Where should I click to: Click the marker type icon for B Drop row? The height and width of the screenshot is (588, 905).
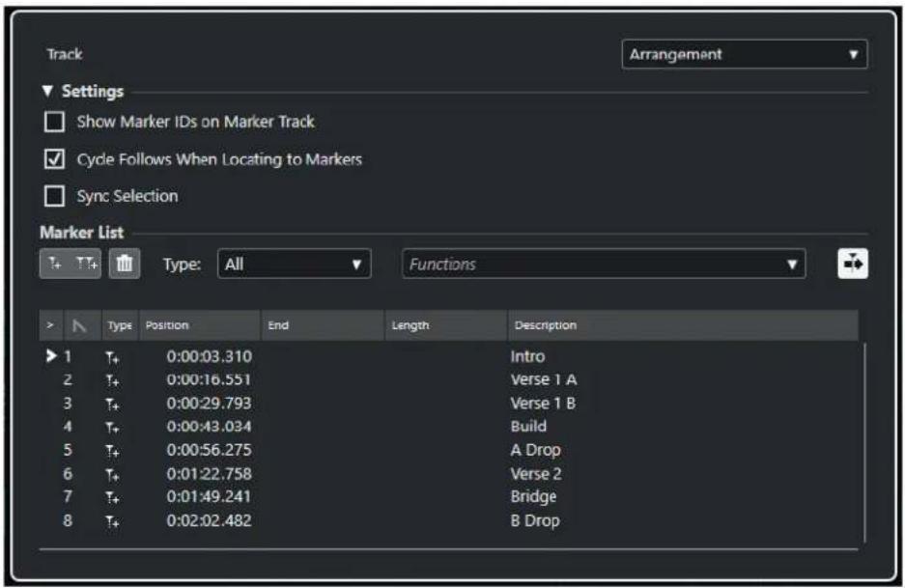click(x=112, y=521)
